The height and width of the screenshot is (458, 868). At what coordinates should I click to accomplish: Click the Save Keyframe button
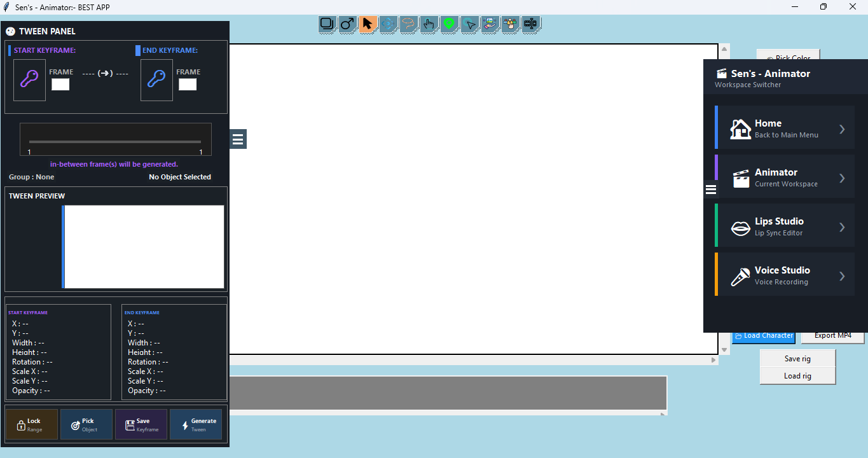click(141, 424)
